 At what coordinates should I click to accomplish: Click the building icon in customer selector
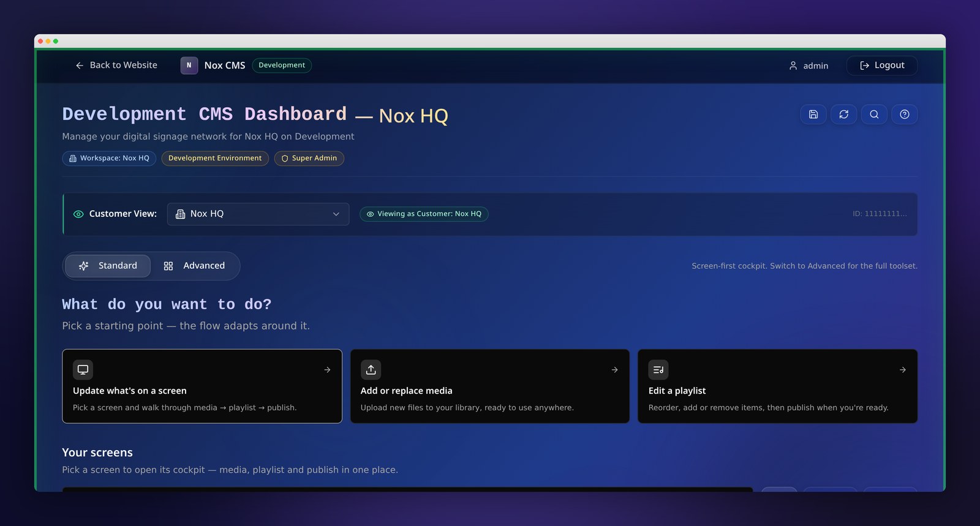pos(181,214)
